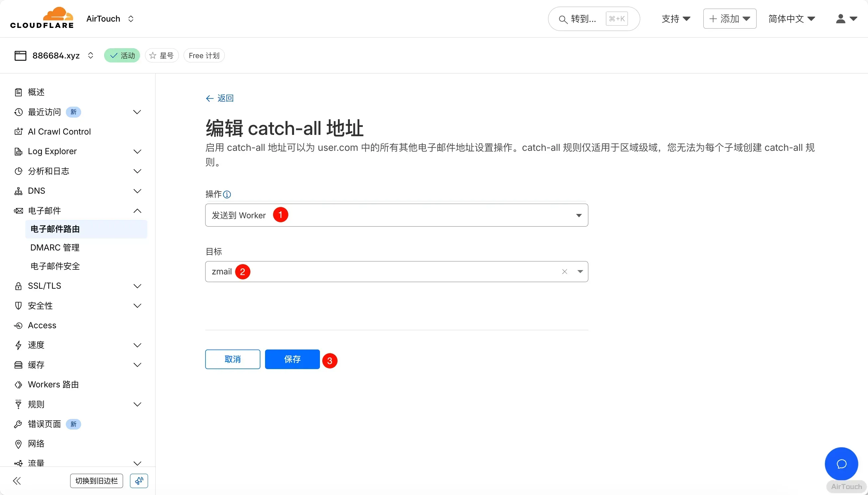Expand the DNS sidebar section
This screenshot has height=495, width=868.
coord(137,191)
